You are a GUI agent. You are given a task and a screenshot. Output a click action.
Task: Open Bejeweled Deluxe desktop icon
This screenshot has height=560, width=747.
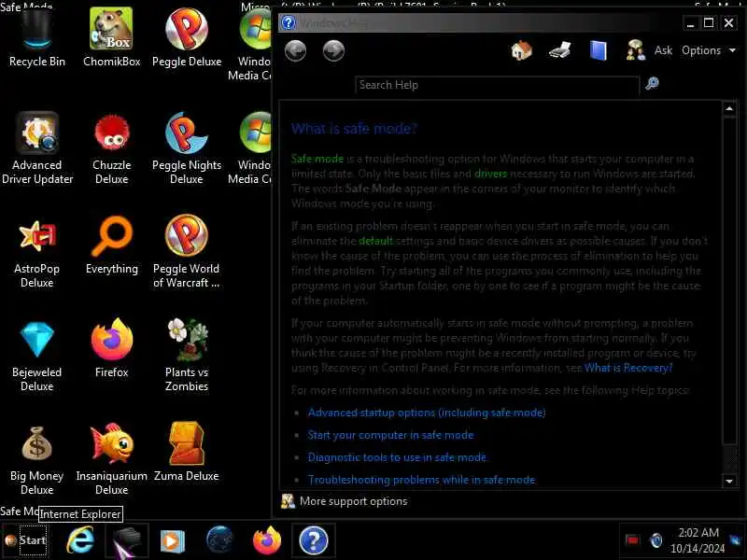click(x=37, y=357)
